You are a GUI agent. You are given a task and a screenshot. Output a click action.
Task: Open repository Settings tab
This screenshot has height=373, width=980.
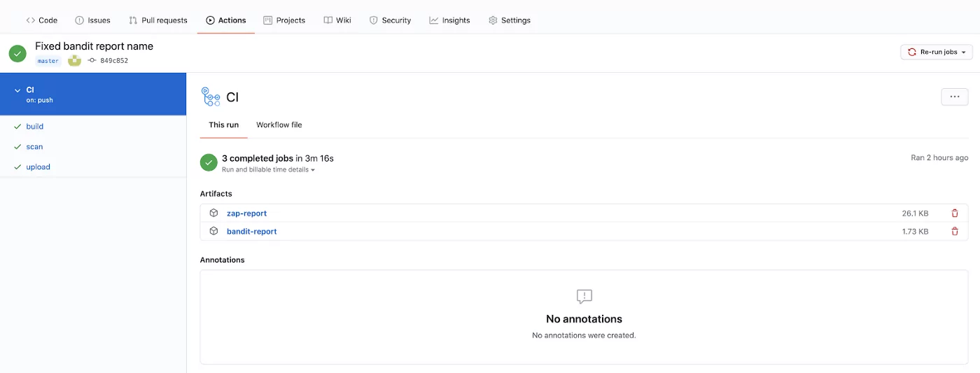tap(510, 20)
